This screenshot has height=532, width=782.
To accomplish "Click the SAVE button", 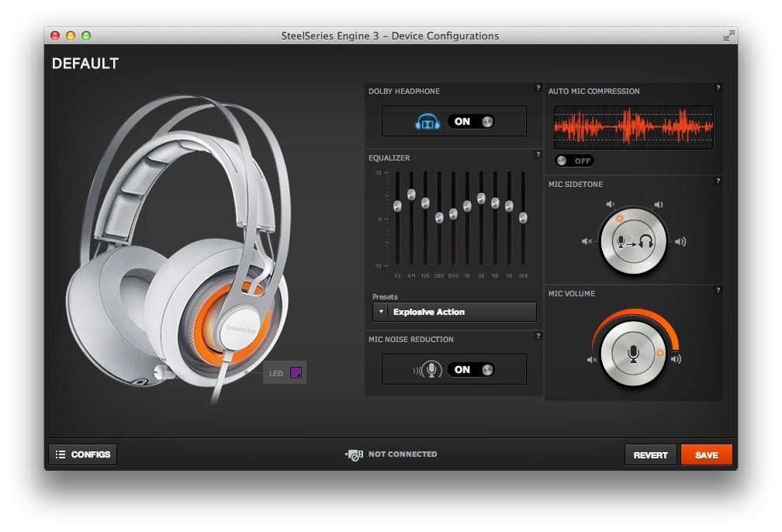I will tap(706, 455).
